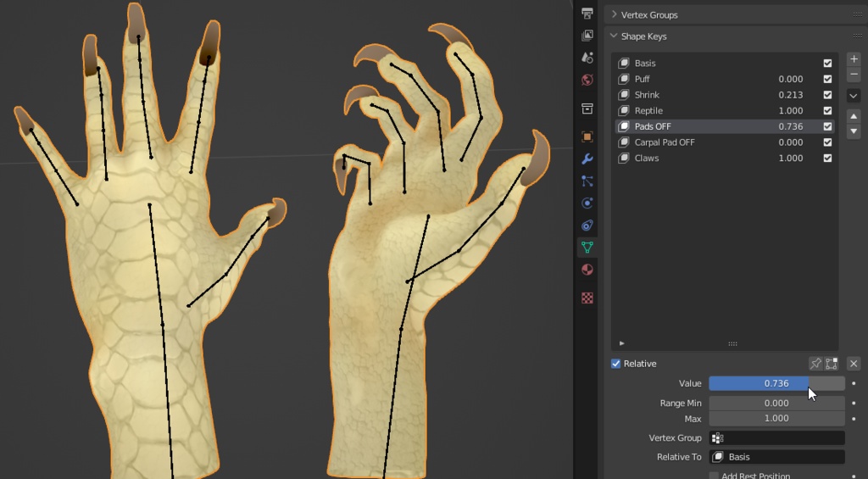Open the Relative To Basis dropdown

click(776, 457)
